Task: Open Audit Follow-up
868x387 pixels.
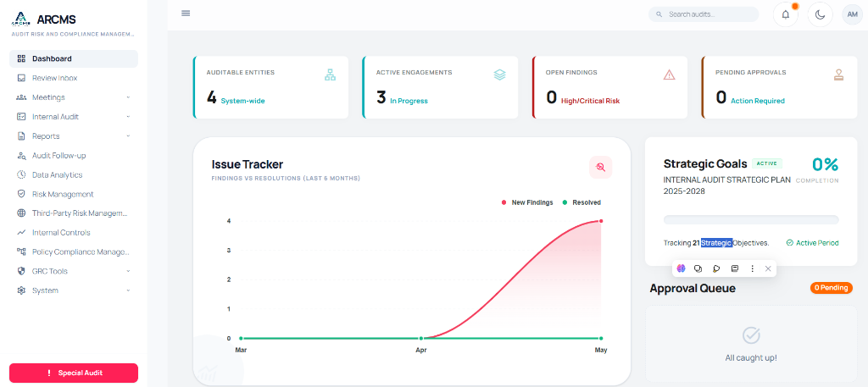Action: 74,155
